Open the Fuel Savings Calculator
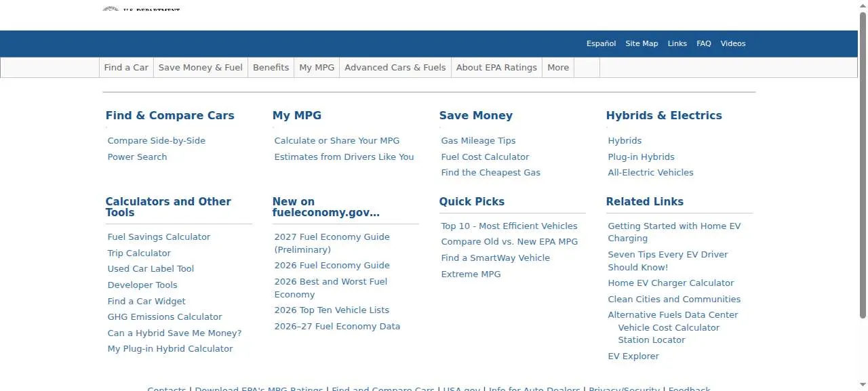868x391 pixels. click(x=159, y=237)
